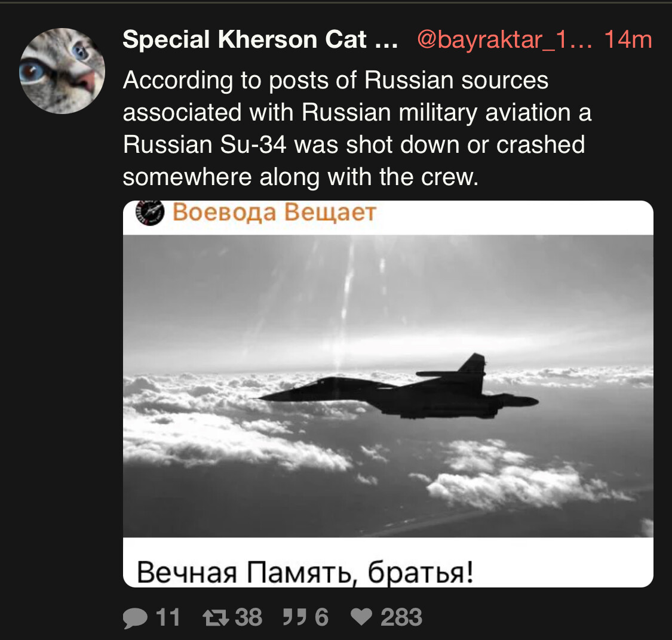Select the tweet text about Russian sources
672x640 pixels.
[357, 128]
